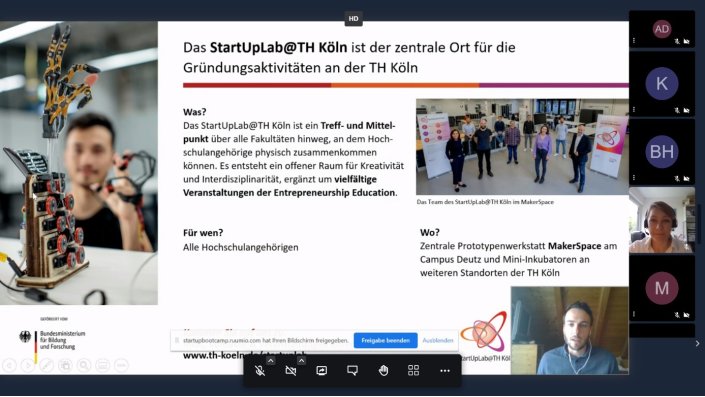The image size is (705, 397).
Task: Turn on the camera in the call toolbar
Action: click(291, 370)
